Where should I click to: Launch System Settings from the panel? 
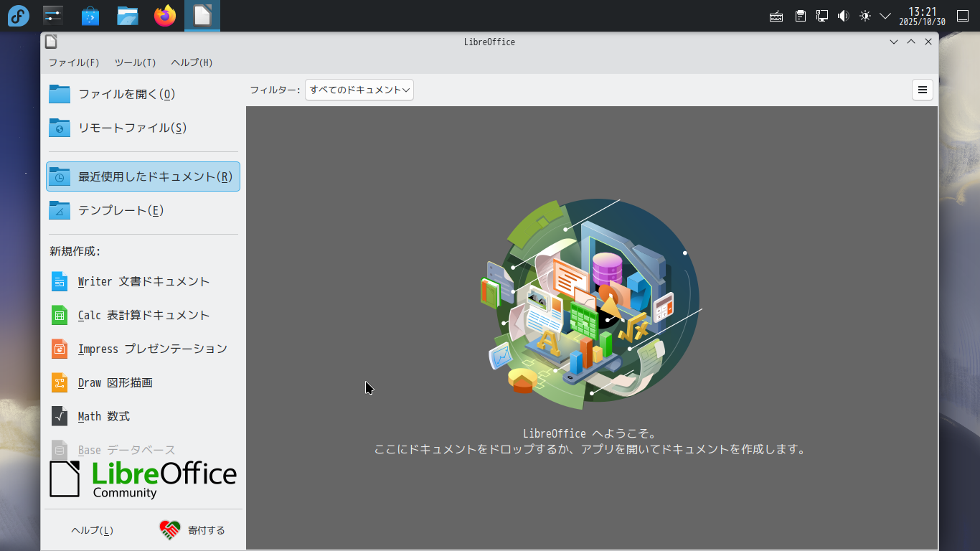[x=53, y=16]
